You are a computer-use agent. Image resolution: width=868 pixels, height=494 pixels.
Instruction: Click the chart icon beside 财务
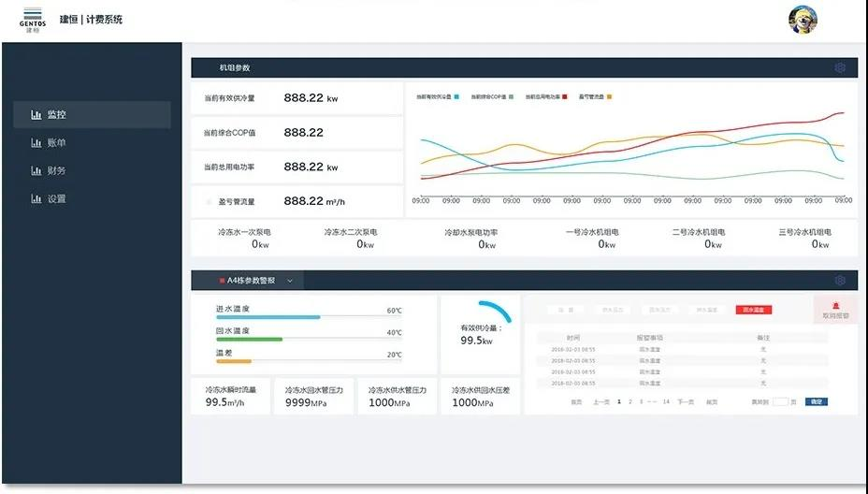pos(36,171)
